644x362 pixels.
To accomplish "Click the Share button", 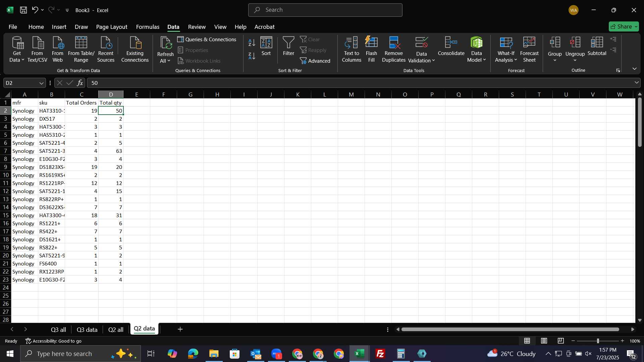I will 624,26.
